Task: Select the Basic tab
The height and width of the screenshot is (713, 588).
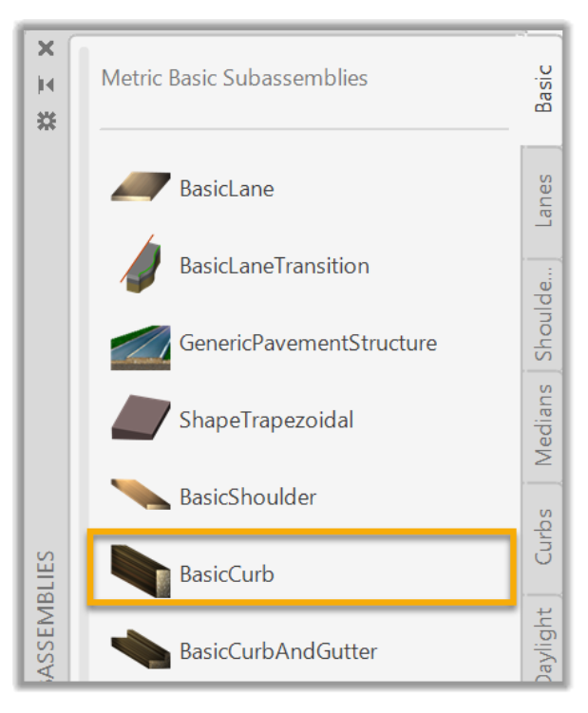Action: coord(543,89)
